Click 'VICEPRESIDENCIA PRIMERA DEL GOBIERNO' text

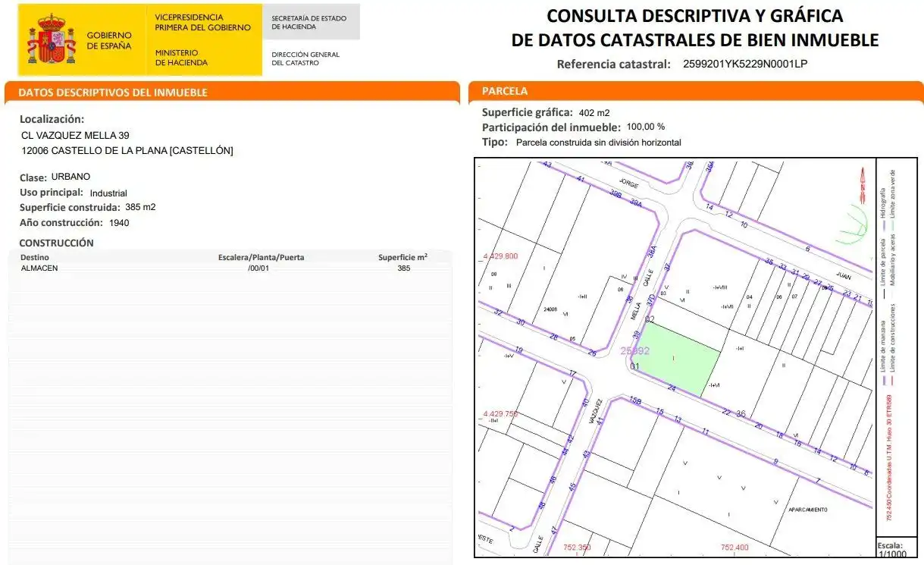pos(202,22)
